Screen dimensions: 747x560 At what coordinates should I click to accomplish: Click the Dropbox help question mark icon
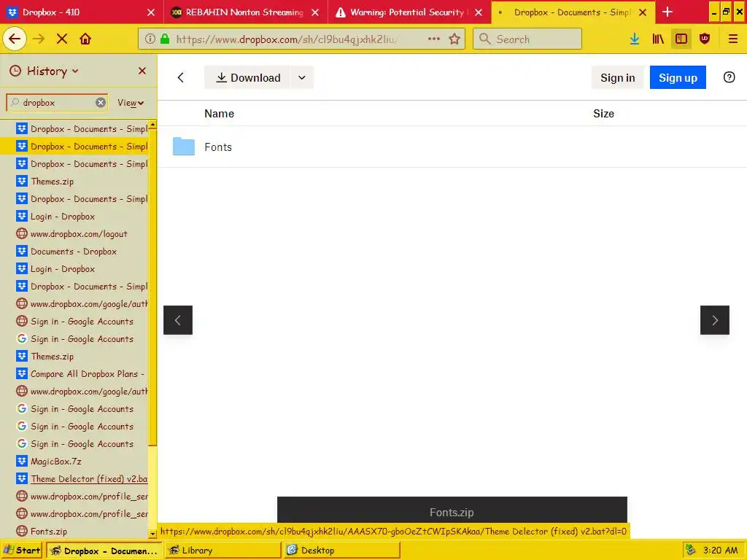tap(729, 77)
